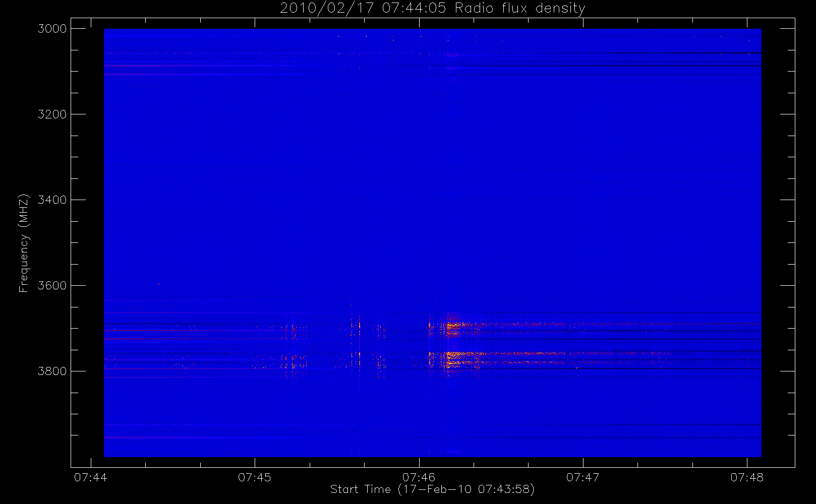Click the 07:48 time tick label
Image resolution: width=816 pixels, height=504 pixels.
click(x=747, y=477)
